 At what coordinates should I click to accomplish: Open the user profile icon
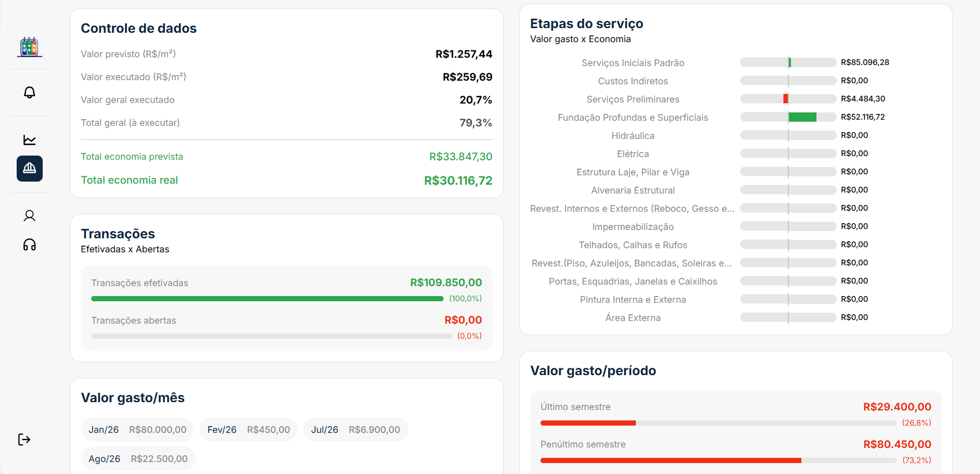coord(30,215)
